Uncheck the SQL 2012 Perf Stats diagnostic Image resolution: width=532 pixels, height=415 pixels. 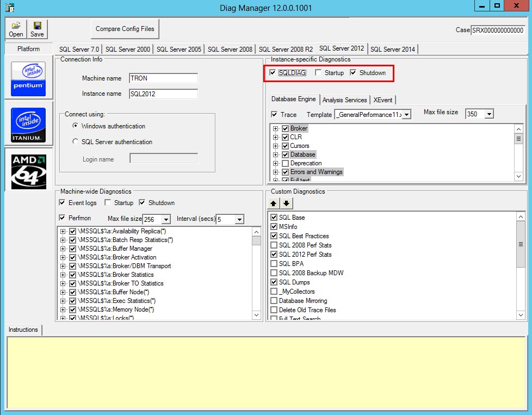[274, 254]
